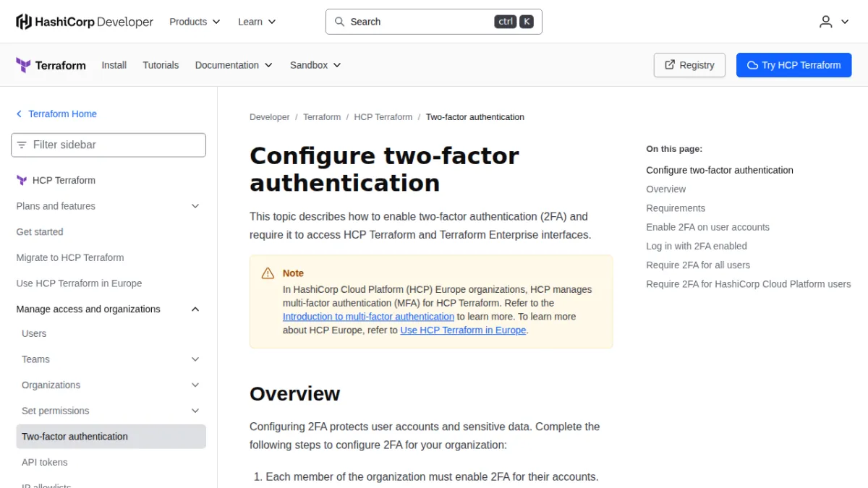Open Migrate to HCP Terraform page
868x488 pixels.
click(x=70, y=258)
